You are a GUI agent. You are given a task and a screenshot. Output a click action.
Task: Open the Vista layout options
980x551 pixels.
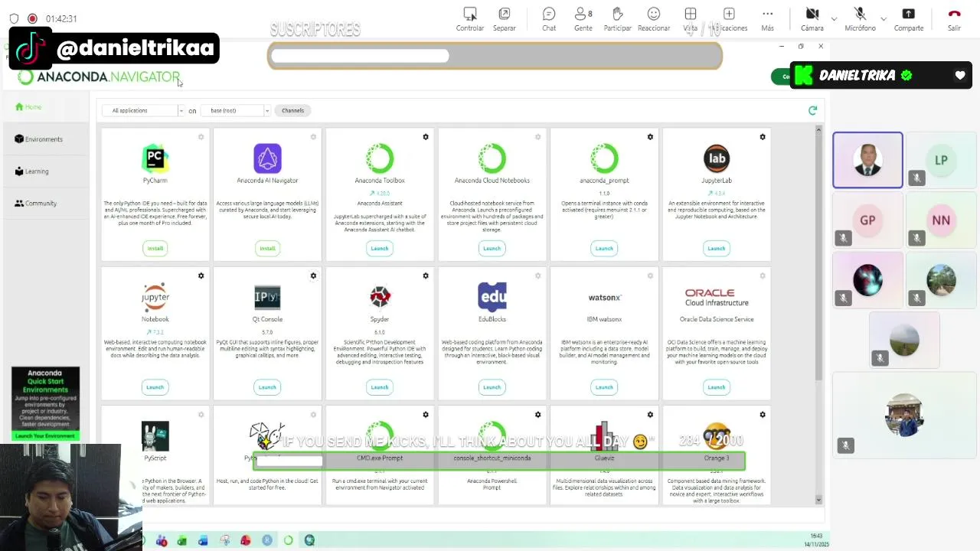[690, 19]
